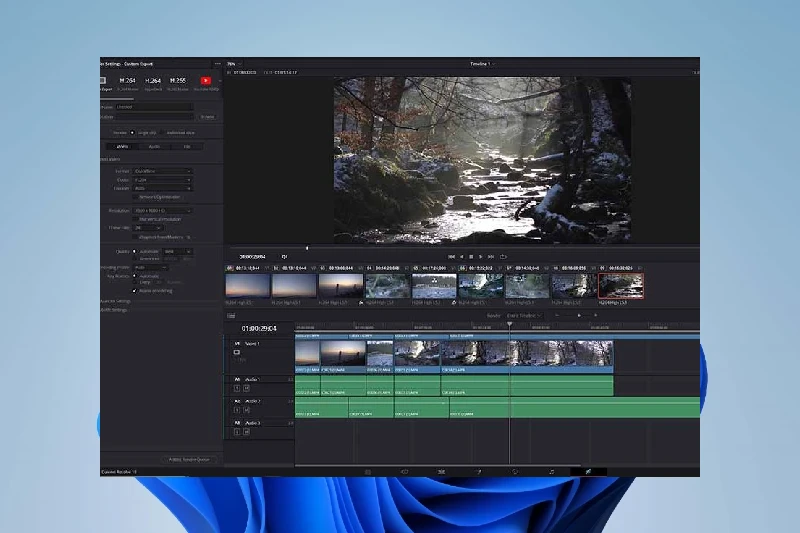Select the Individual clips render option

[162, 133]
